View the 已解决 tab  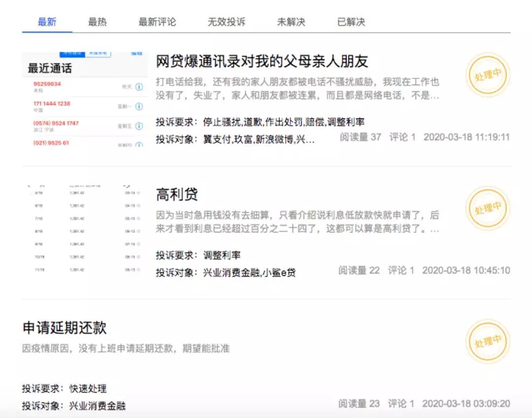[x=351, y=22]
